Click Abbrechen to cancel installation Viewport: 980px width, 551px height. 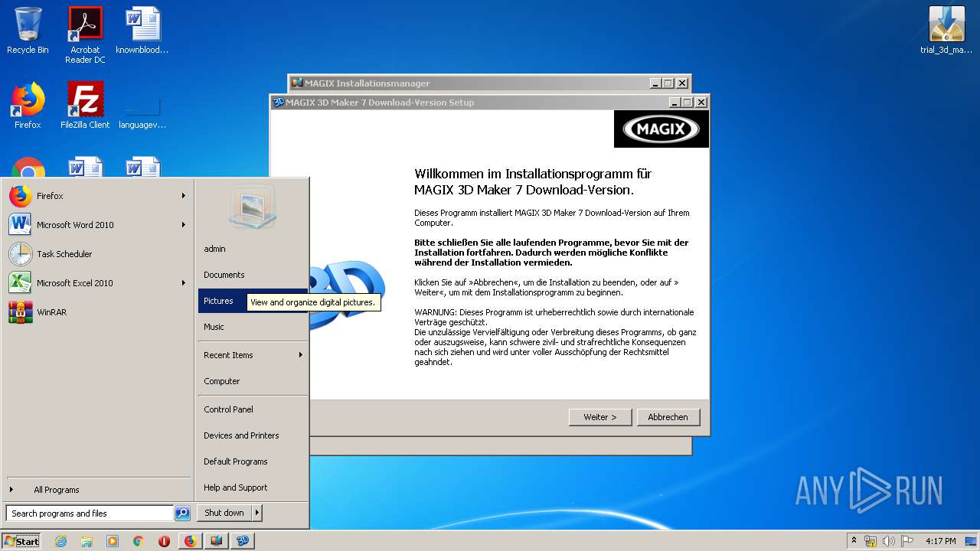tap(668, 417)
